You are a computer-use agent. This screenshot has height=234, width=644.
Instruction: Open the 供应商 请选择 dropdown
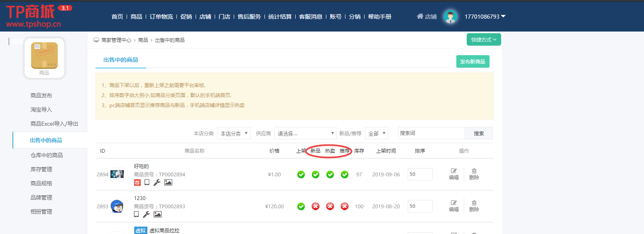(x=305, y=133)
